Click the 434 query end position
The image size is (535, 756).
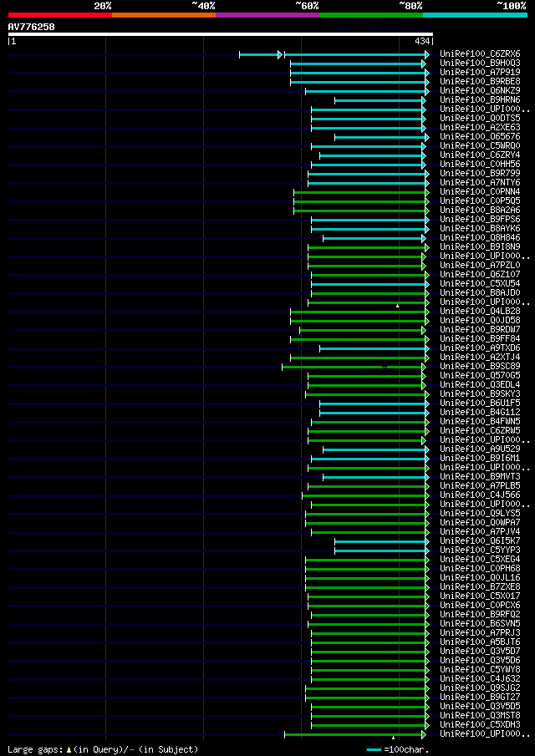[423, 42]
